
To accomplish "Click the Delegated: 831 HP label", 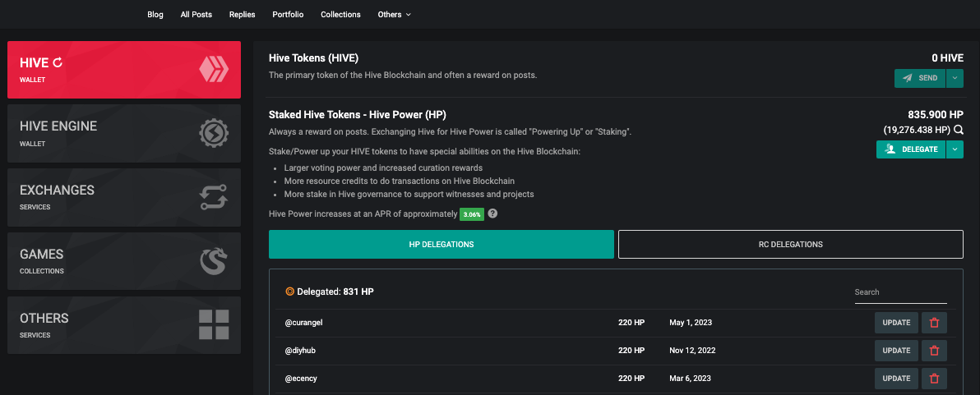I will tap(335, 292).
